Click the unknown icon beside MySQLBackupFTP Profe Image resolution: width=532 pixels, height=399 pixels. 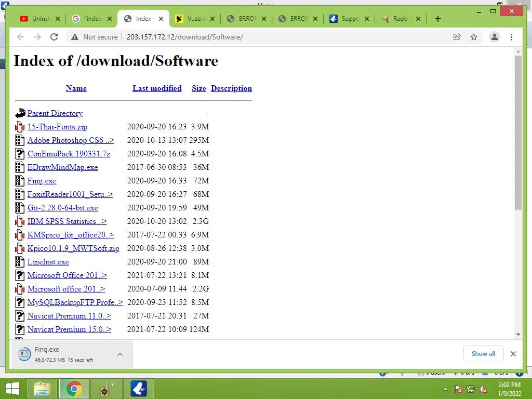(x=20, y=302)
